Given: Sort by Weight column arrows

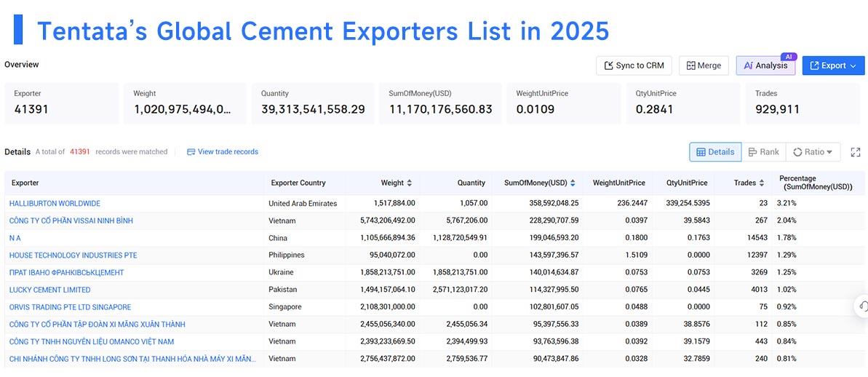Looking at the screenshot, I should click(409, 183).
